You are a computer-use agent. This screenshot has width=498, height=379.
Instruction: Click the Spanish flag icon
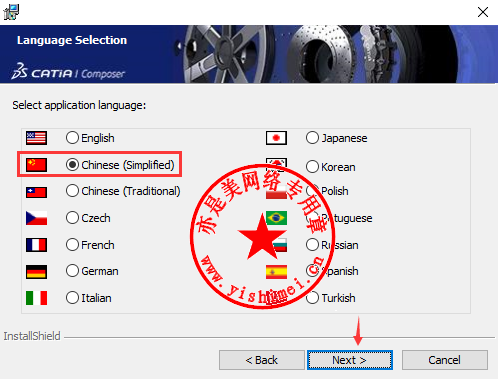coord(276,272)
